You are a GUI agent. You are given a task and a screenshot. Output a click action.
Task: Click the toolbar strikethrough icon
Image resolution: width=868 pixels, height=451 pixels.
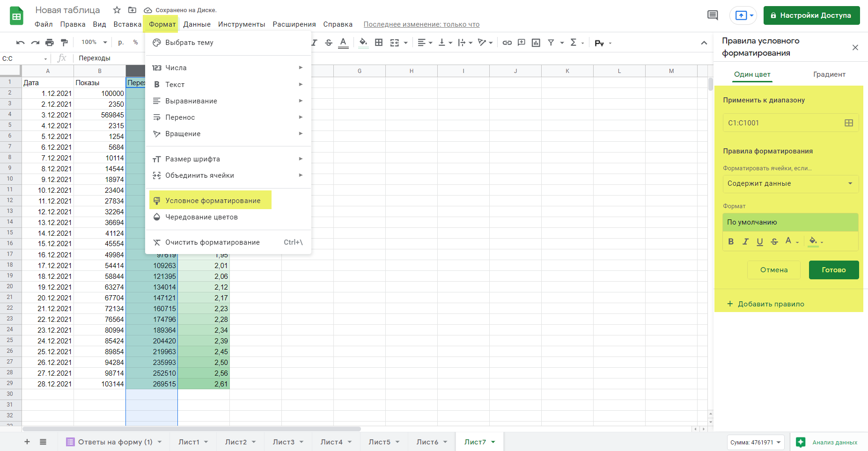[329, 43]
